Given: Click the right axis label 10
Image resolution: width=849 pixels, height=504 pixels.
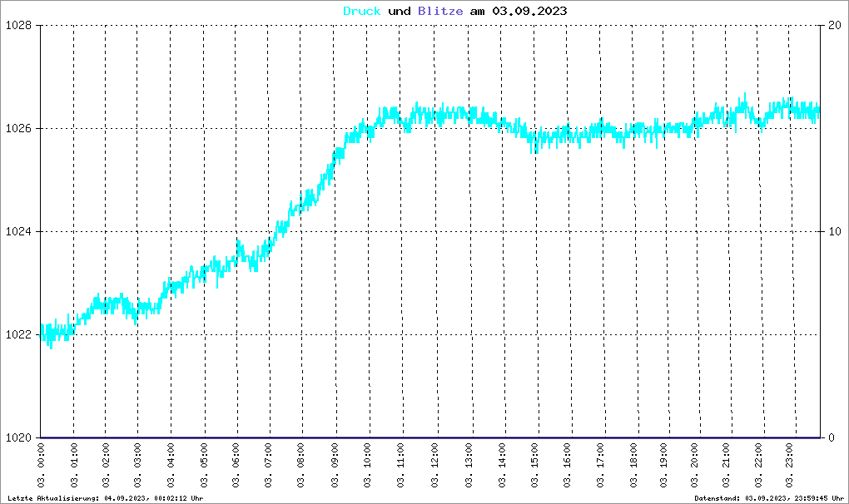Looking at the screenshot, I should 835,231.
